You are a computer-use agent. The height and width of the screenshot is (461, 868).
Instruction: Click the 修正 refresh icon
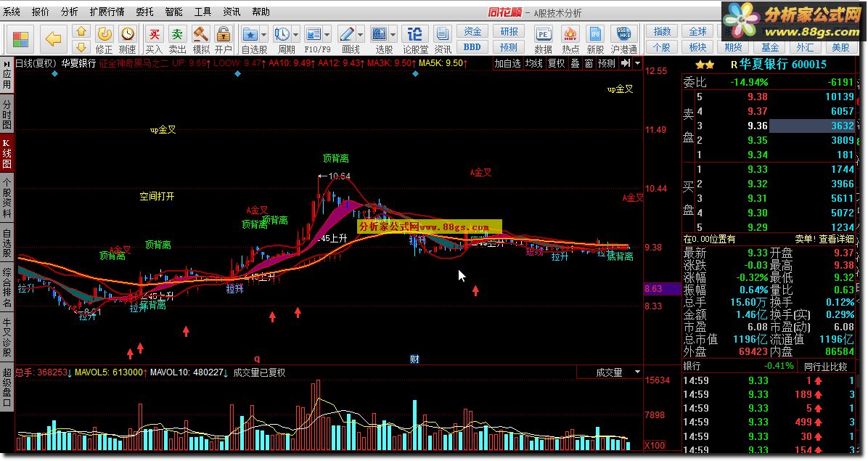click(104, 34)
